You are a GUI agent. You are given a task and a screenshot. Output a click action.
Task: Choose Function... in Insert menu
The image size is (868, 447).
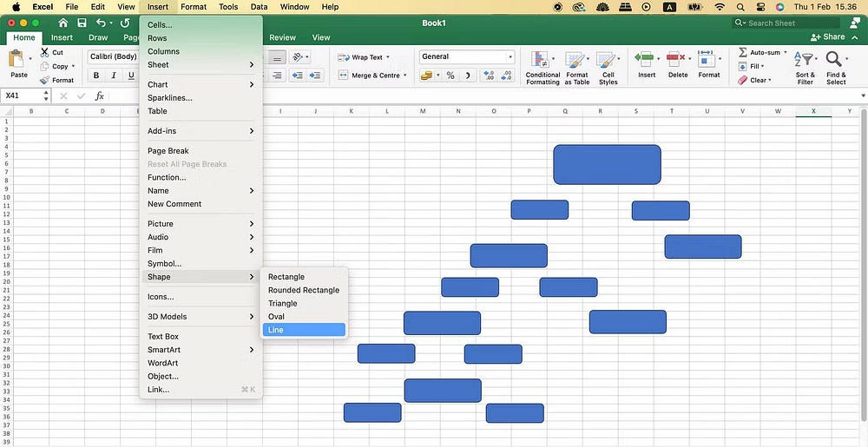pos(201,178)
